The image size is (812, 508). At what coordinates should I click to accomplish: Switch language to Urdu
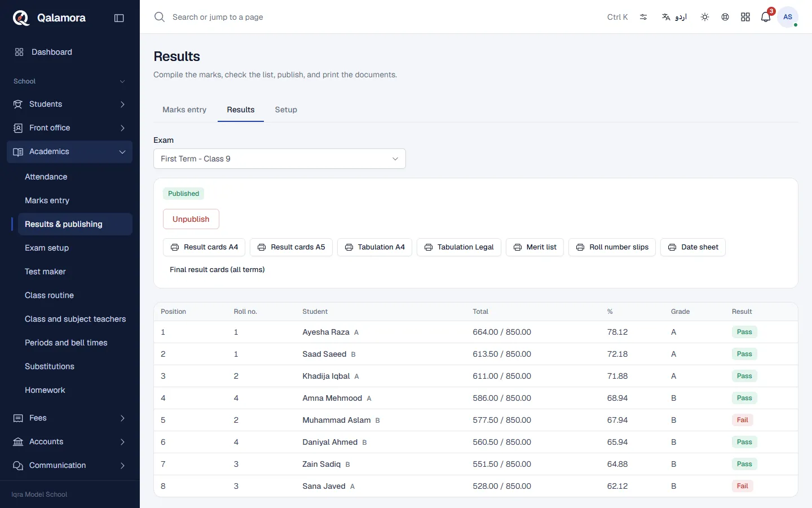pos(674,17)
